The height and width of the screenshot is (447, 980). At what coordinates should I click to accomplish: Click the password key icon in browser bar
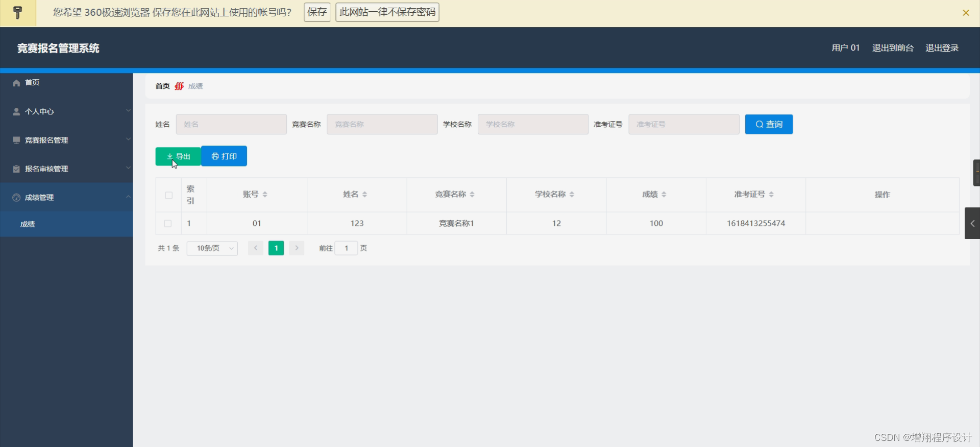[x=18, y=13]
